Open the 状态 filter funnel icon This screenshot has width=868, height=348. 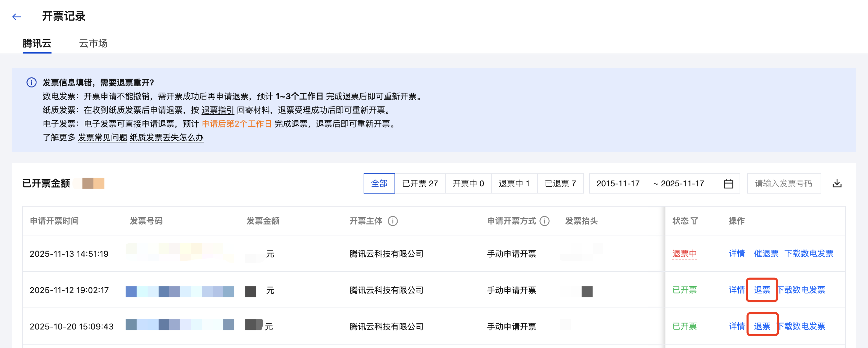[694, 221]
